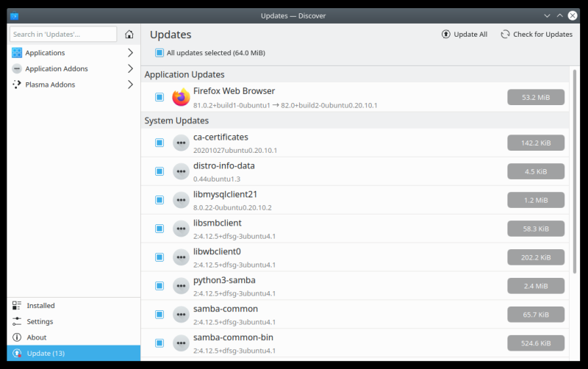Click the Firefox logo icon

[x=181, y=97]
